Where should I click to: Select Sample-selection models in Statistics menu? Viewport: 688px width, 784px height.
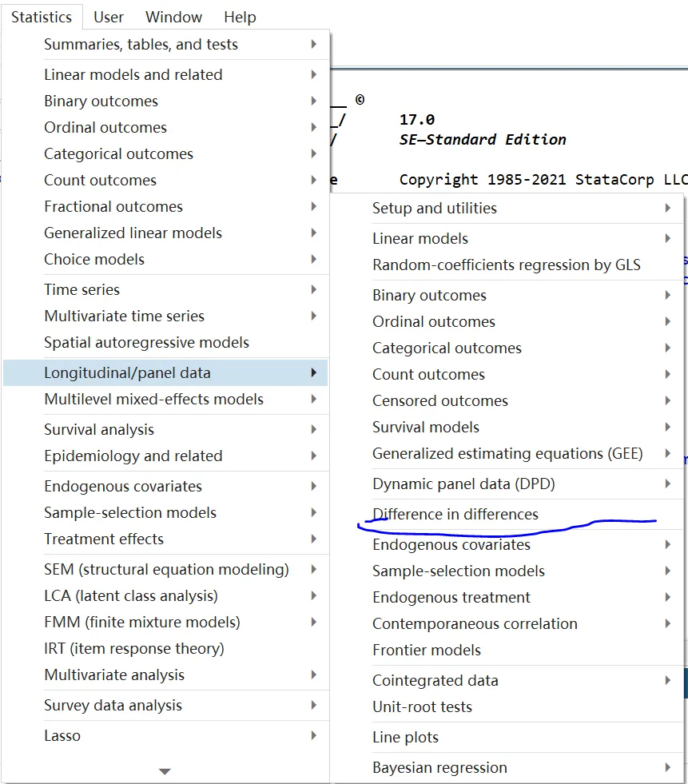tap(165, 512)
